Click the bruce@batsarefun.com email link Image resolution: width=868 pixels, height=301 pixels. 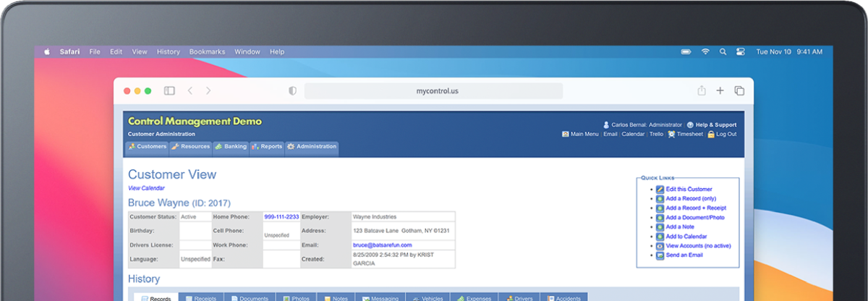[378, 245]
